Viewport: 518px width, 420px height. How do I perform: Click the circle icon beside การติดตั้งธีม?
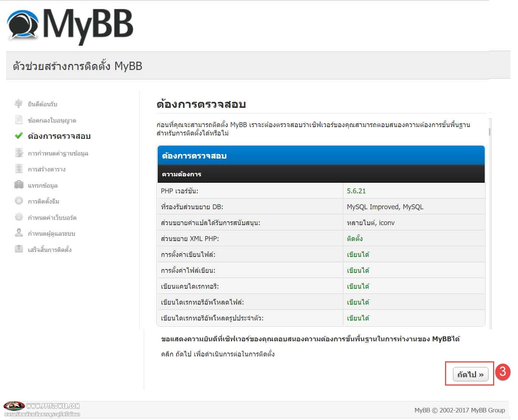pos(19,201)
